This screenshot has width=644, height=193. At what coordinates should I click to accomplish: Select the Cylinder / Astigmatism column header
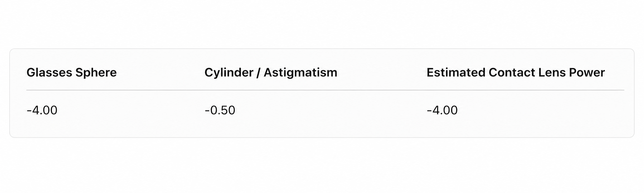(271, 73)
